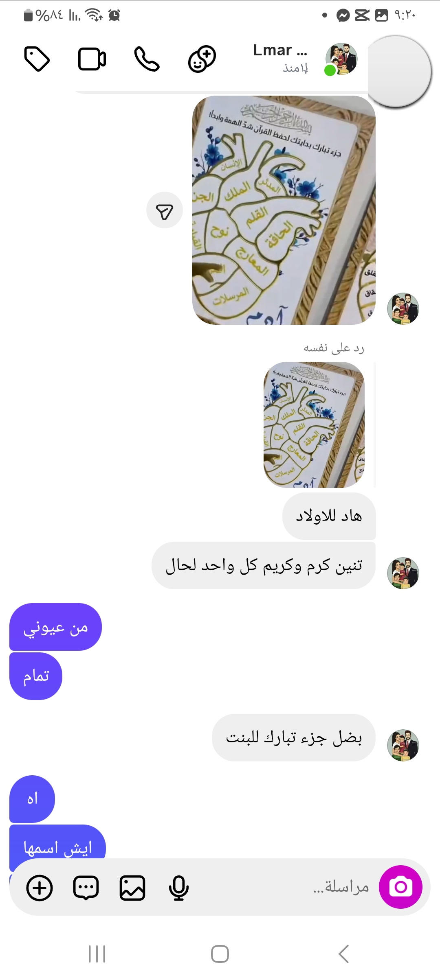Image resolution: width=440 pixels, height=980 pixels.
Task: Open recent apps navigation button
Action: [x=97, y=954]
